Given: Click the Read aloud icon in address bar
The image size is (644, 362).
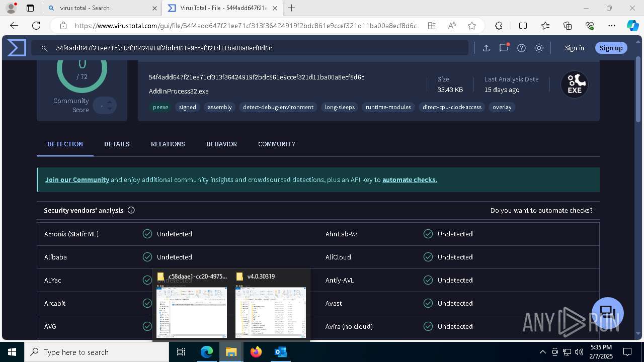Looking at the screenshot, I should coord(452,26).
